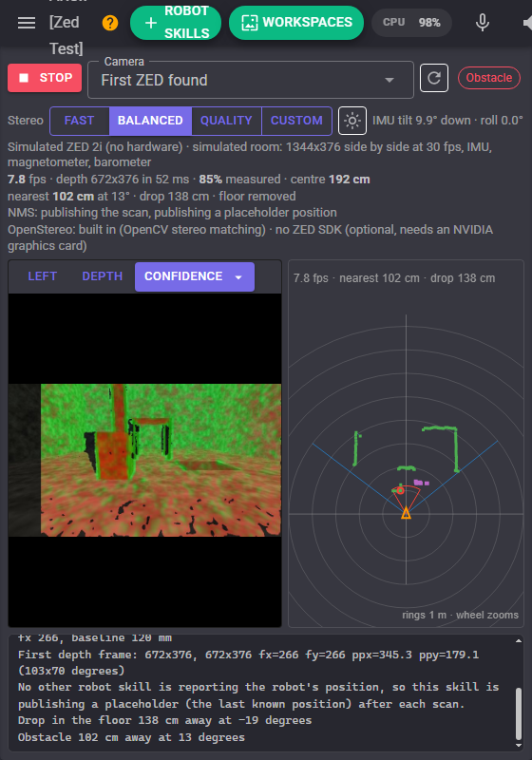Click the 'rings 1 m · wheel zooms' label
532x760 pixels.
pyautogui.click(x=460, y=615)
